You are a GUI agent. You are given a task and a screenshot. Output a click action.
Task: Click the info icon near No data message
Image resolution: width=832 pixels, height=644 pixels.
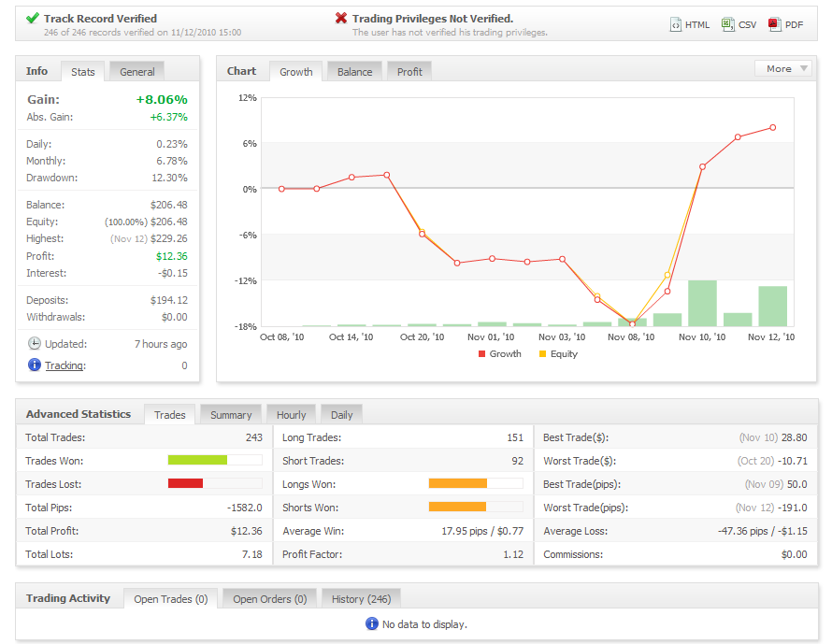click(x=372, y=623)
